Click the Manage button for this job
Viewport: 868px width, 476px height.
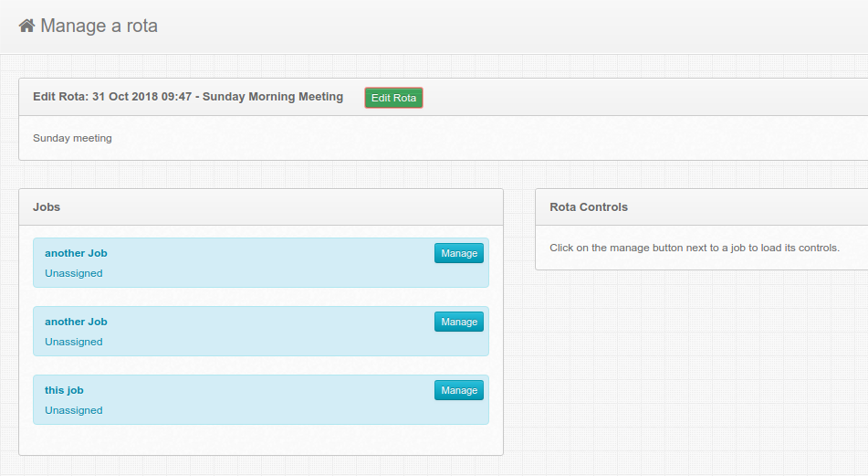click(459, 390)
